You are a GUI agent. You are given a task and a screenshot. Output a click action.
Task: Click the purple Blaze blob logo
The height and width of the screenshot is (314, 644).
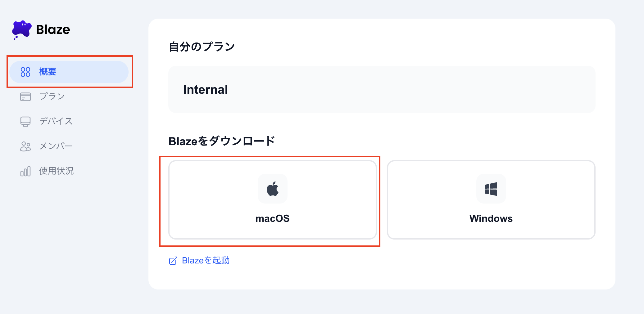click(22, 29)
